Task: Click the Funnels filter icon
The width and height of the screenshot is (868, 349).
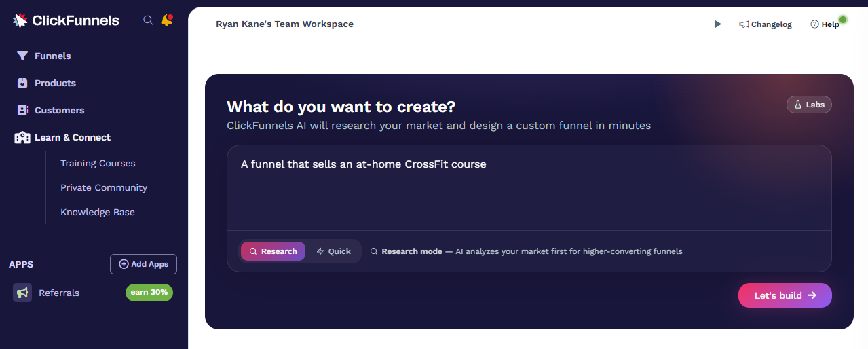Action: pyautogui.click(x=22, y=56)
